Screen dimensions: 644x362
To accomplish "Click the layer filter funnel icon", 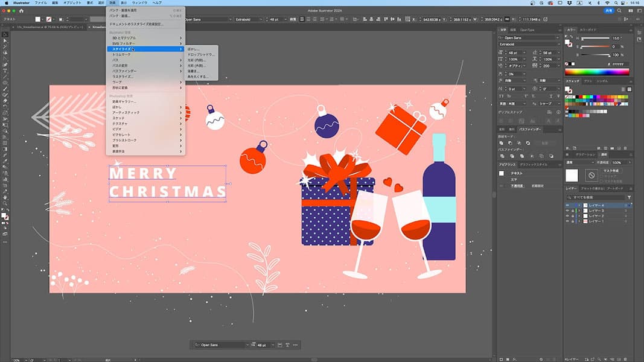I will pos(630,197).
